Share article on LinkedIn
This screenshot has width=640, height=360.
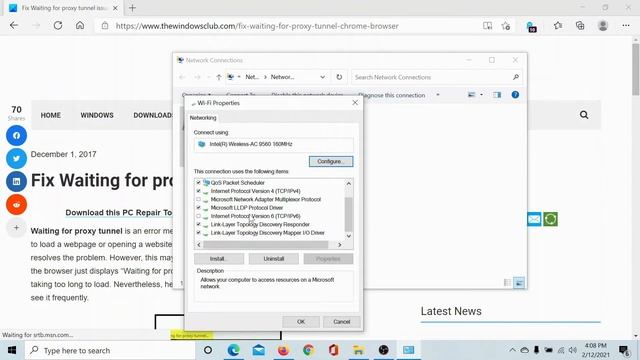click(16, 181)
